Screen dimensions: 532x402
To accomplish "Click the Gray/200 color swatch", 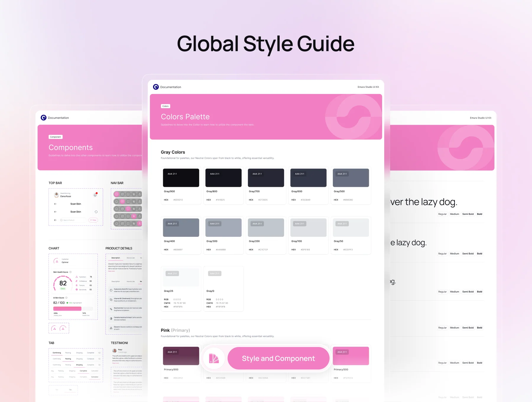I will coord(266,228).
